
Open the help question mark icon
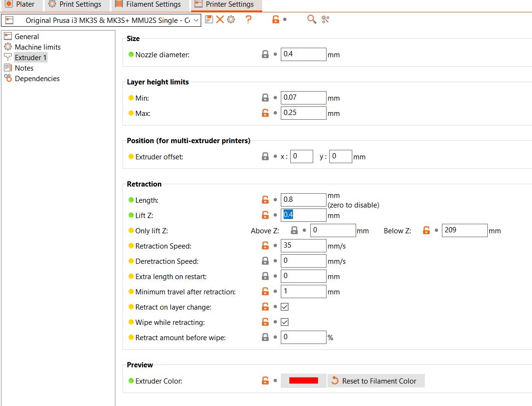tap(248, 20)
